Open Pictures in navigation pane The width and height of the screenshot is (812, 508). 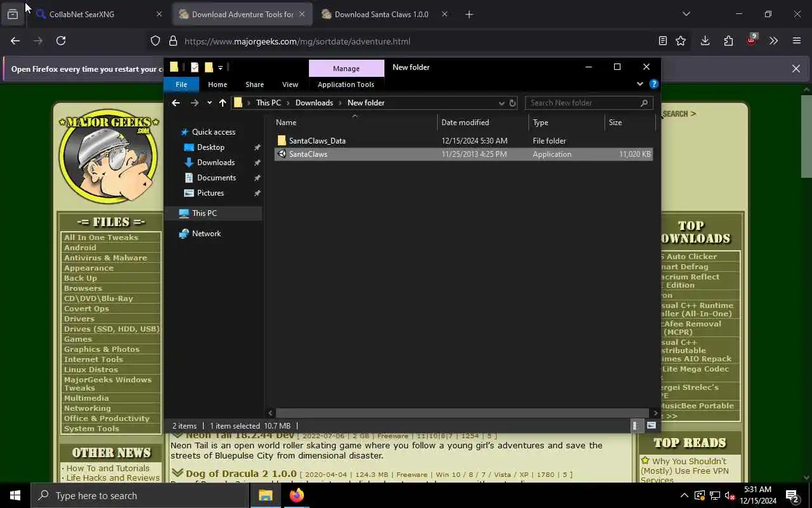[210, 193]
